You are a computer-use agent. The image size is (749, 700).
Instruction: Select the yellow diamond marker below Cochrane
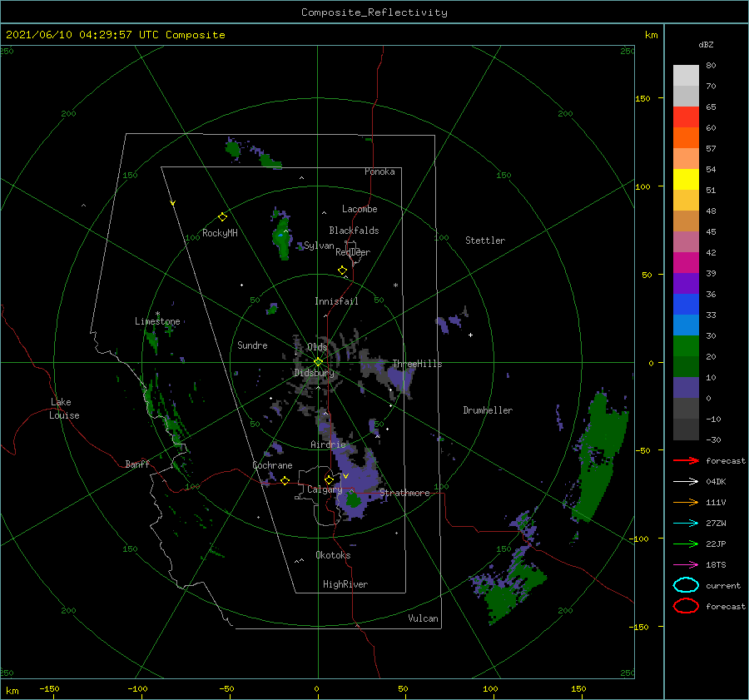tap(285, 481)
